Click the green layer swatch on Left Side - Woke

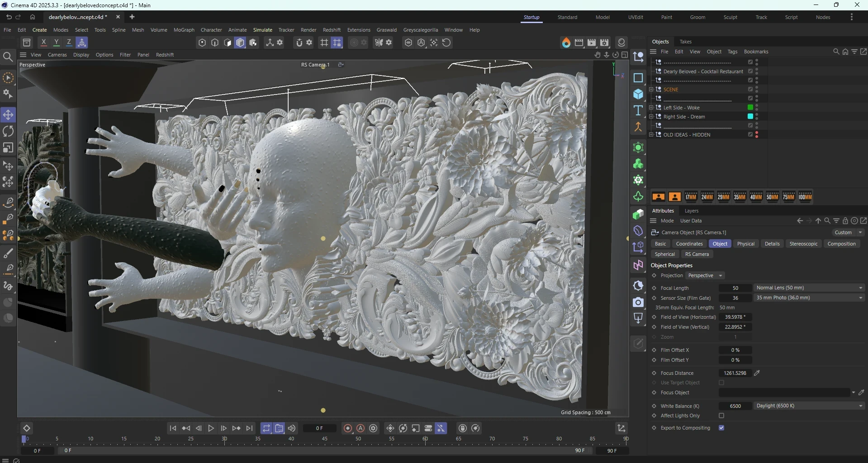click(750, 108)
